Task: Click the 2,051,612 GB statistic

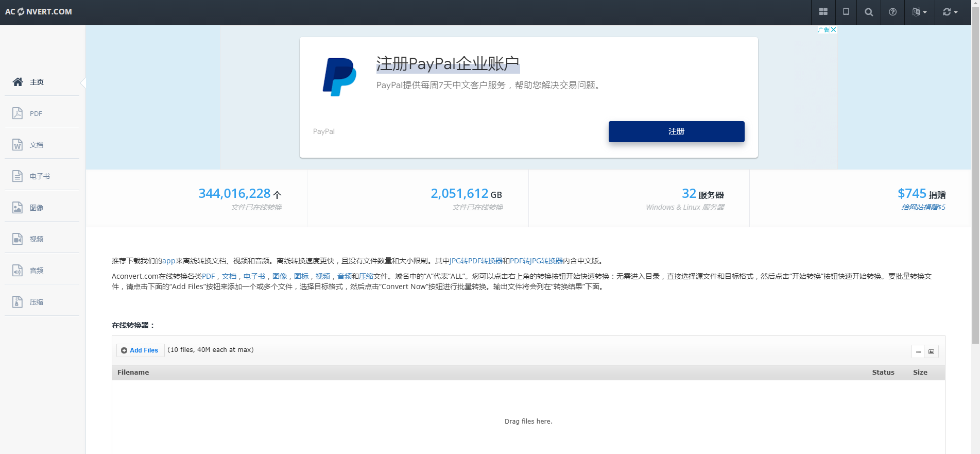Action: [466, 194]
